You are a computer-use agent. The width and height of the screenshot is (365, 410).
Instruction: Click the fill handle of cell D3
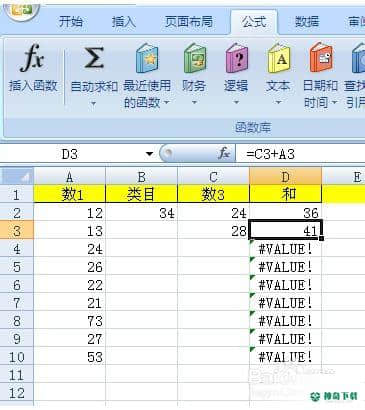[x=321, y=238]
